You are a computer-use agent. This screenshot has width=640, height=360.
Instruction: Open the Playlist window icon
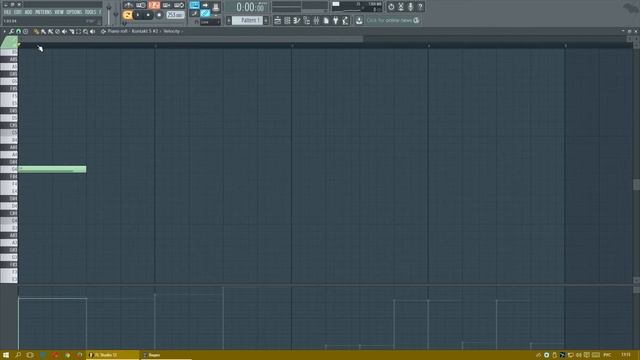pyautogui.click(x=278, y=20)
